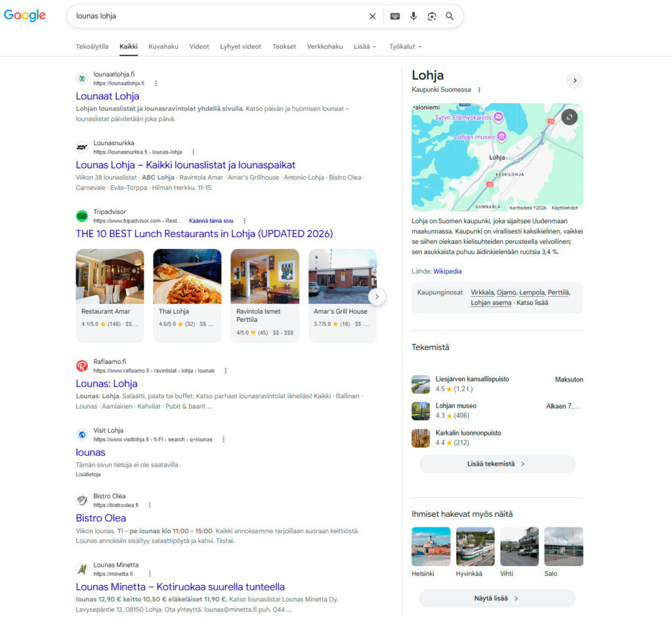Click the Lohjan museo map marker
672x620 pixels.
click(501, 137)
